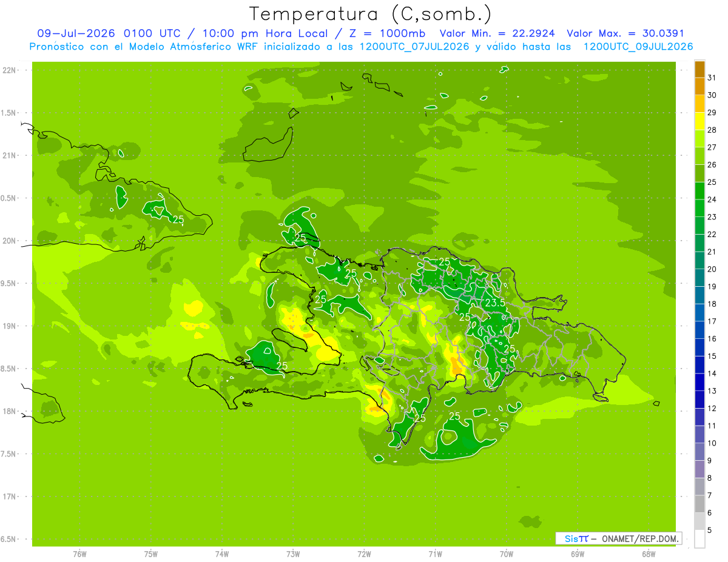Click the "72W" longitude axis label

tap(364, 554)
